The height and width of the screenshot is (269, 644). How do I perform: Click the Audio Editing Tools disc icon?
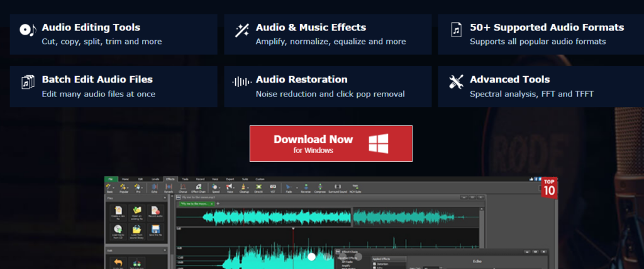(28, 30)
